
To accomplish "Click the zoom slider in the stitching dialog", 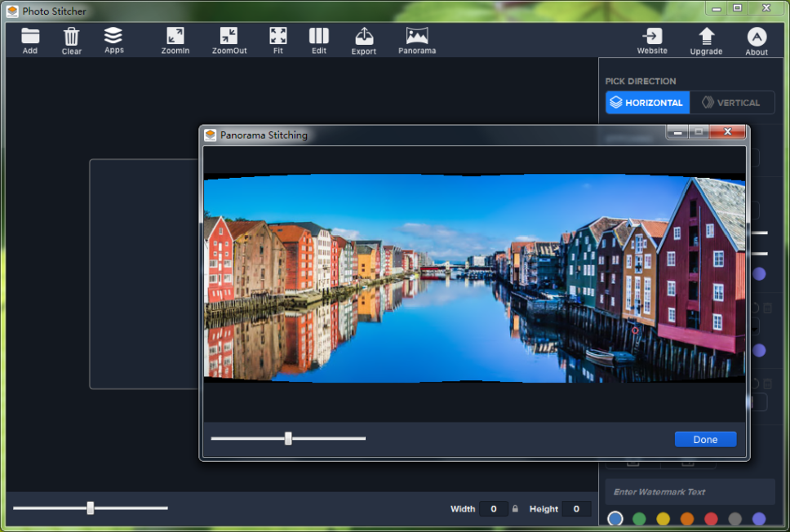I will coord(287,438).
